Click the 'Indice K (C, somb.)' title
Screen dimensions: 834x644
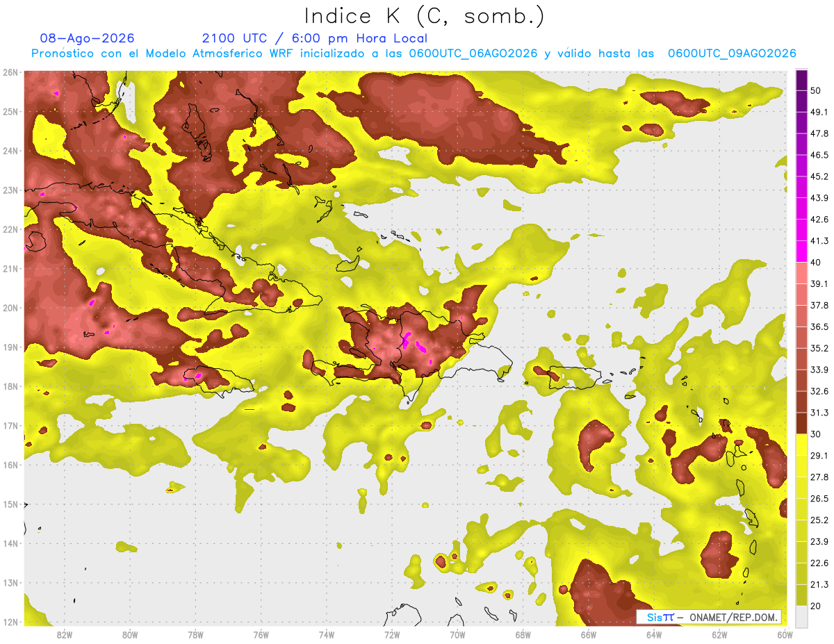(425, 16)
